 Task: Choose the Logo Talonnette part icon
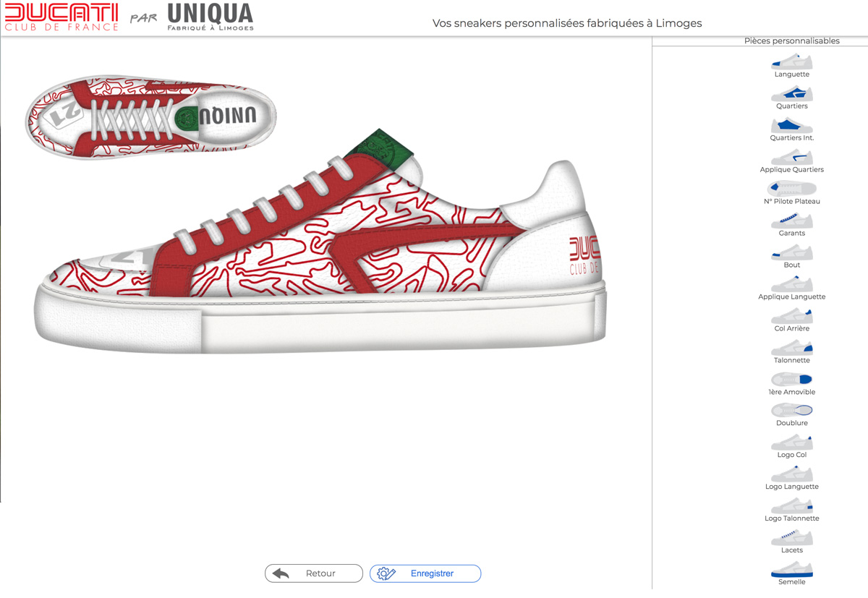[x=792, y=506]
